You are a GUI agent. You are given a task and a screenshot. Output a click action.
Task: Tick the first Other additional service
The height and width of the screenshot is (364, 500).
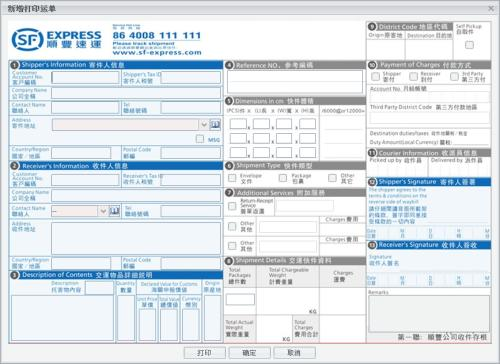232,227
